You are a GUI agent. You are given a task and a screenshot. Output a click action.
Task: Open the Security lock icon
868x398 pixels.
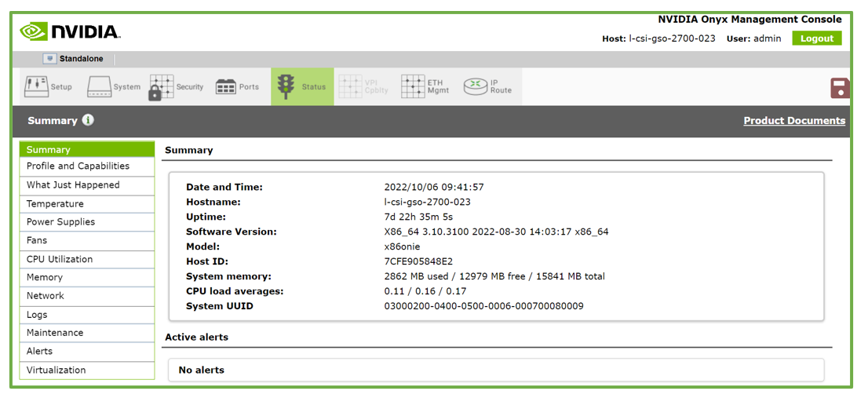(161, 87)
